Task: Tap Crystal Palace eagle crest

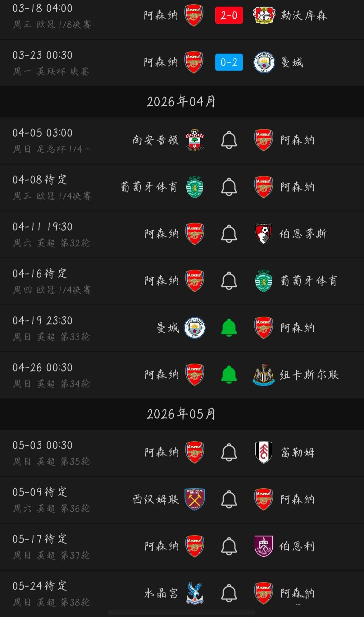Action: [x=195, y=593]
